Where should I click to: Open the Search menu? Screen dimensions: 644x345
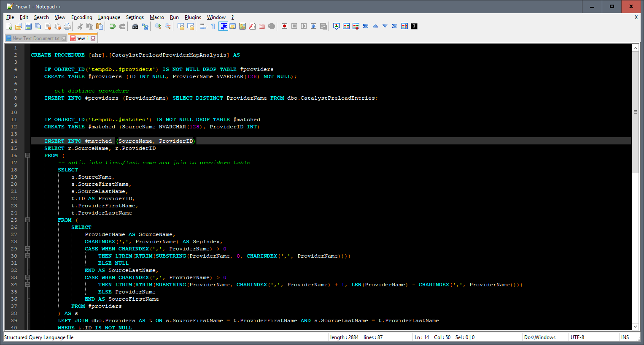click(x=41, y=17)
